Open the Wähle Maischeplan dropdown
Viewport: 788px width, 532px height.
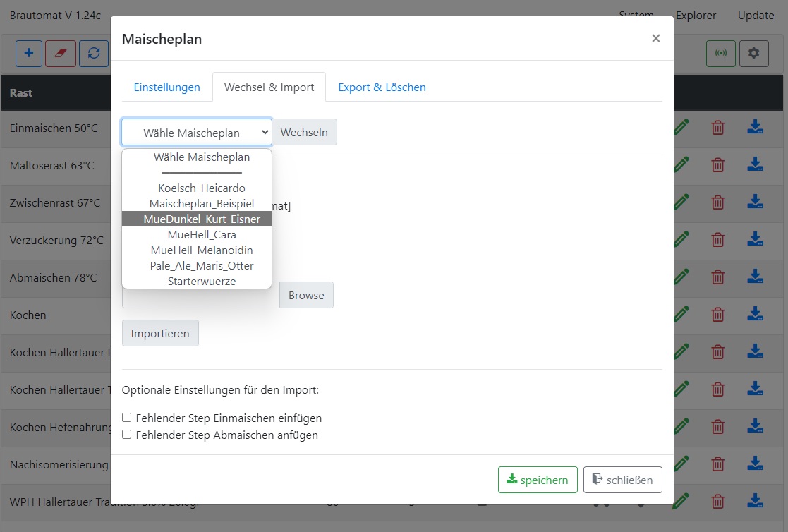click(196, 132)
